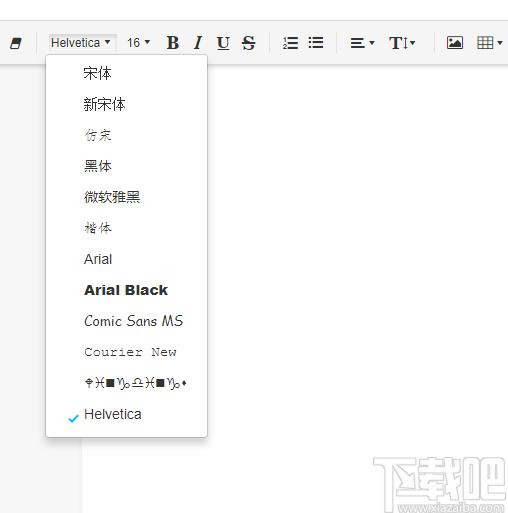The image size is (508, 513).
Task: Open the table insert dropdown
Action: point(490,43)
